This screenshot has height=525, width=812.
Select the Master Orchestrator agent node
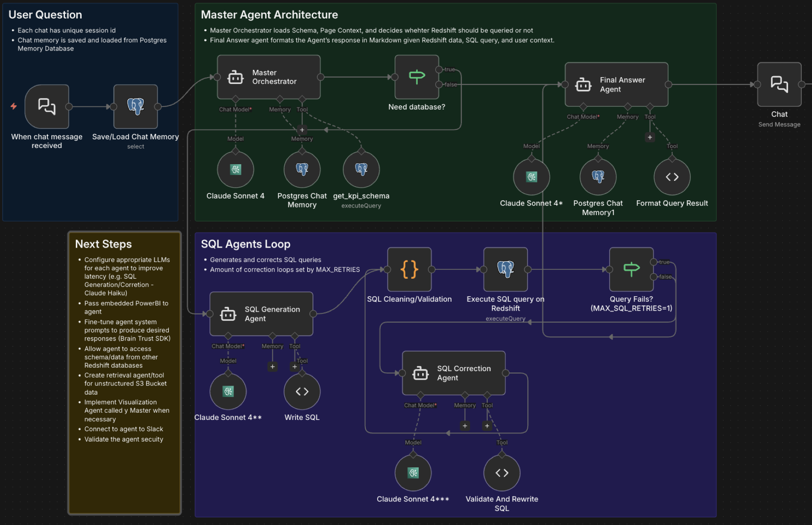click(269, 77)
